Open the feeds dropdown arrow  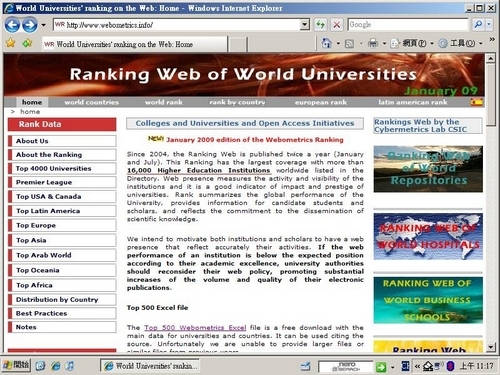coord(361,43)
